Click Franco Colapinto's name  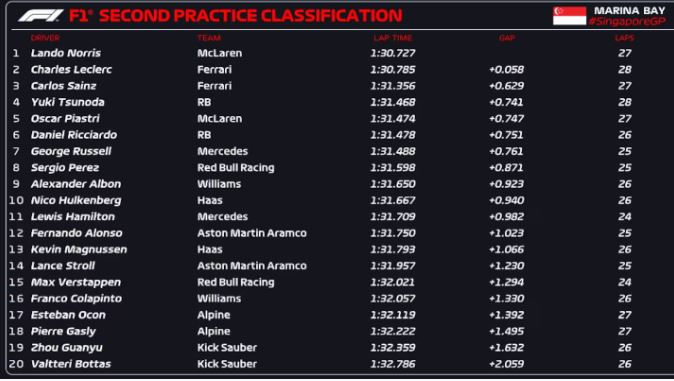(x=76, y=298)
